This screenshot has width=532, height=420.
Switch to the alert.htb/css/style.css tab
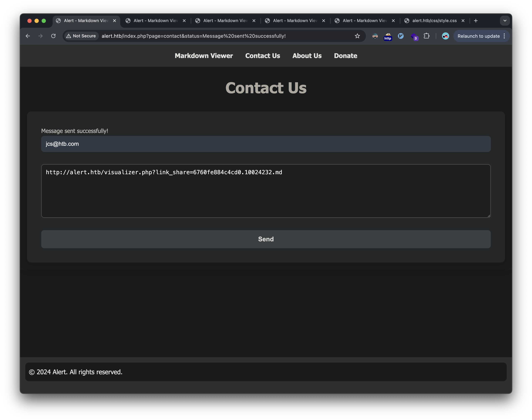click(x=433, y=21)
